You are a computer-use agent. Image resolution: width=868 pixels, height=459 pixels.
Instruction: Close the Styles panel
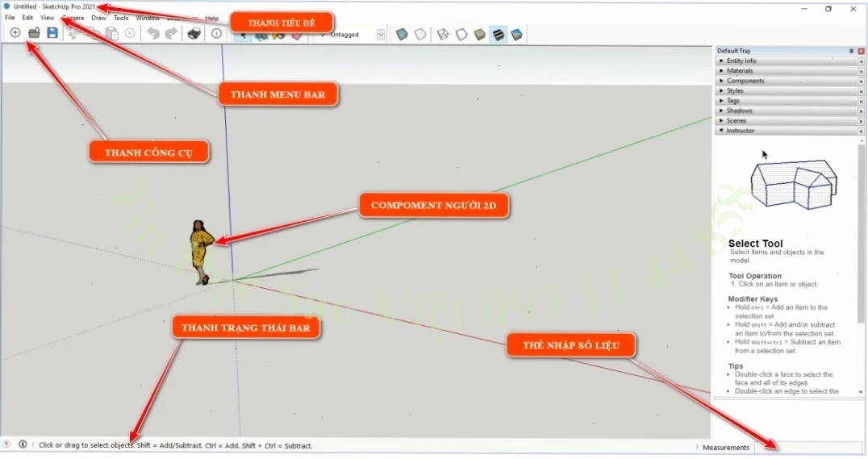(861, 91)
